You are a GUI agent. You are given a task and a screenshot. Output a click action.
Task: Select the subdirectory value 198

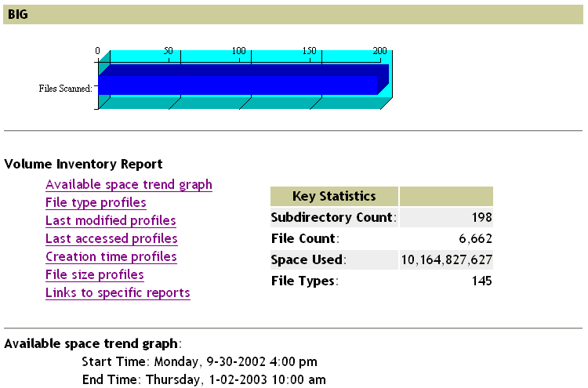click(482, 217)
